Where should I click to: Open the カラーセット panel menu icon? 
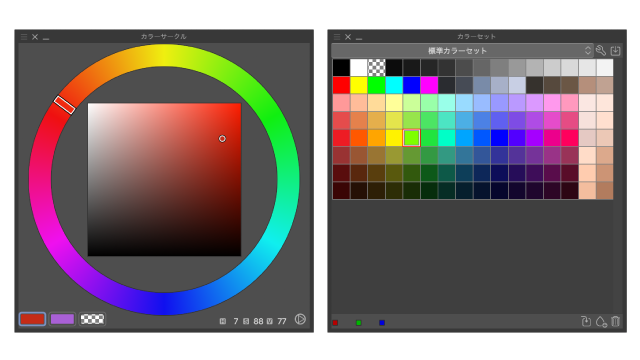pyautogui.click(x=337, y=37)
